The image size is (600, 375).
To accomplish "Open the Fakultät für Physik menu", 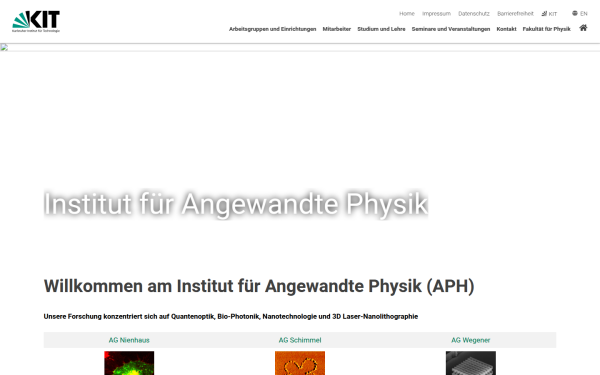I will pos(546,29).
